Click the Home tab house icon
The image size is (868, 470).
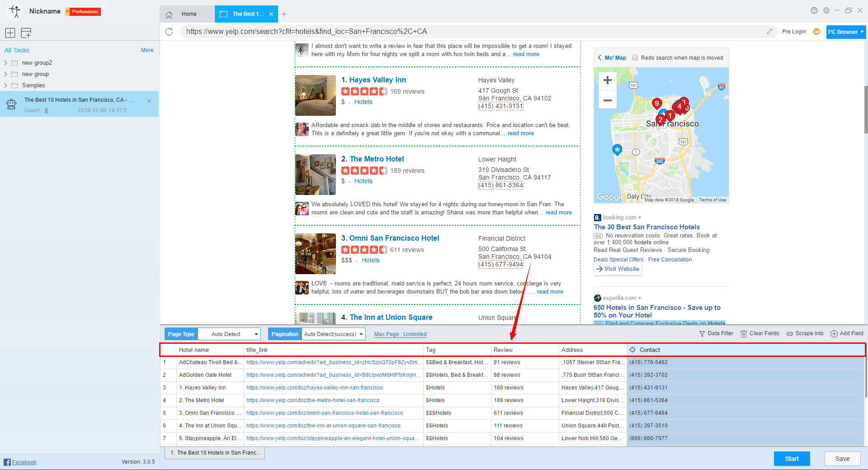point(169,14)
